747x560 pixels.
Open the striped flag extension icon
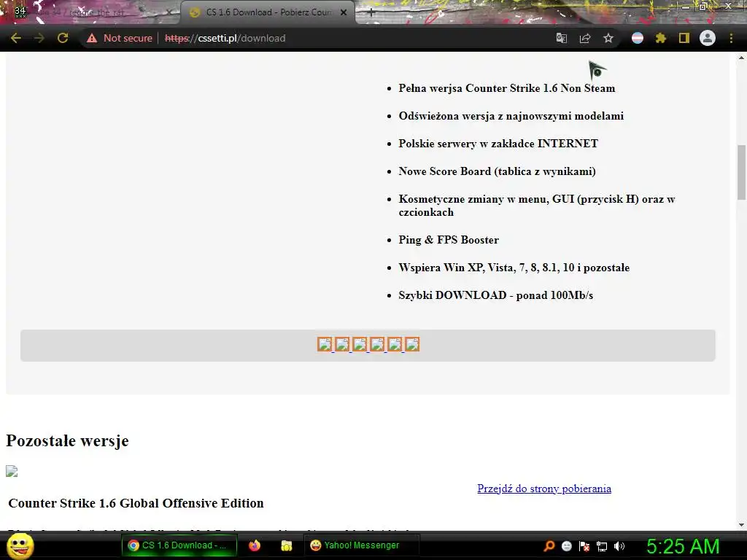coord(638,38)
